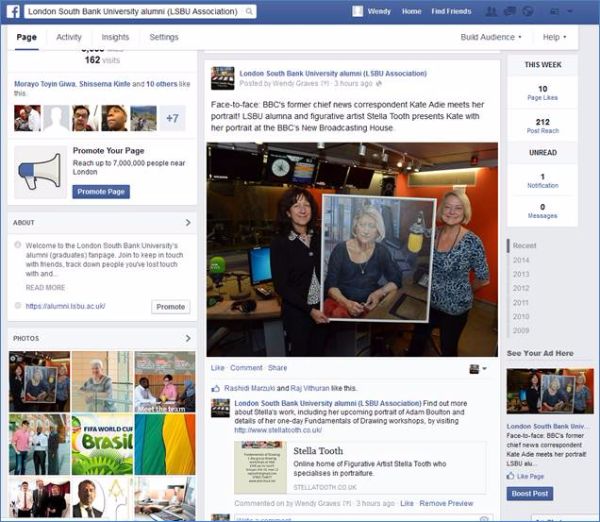Screen dimensions: 600x522
Task: Open the friend requests icon
Action: pos(491,11)
